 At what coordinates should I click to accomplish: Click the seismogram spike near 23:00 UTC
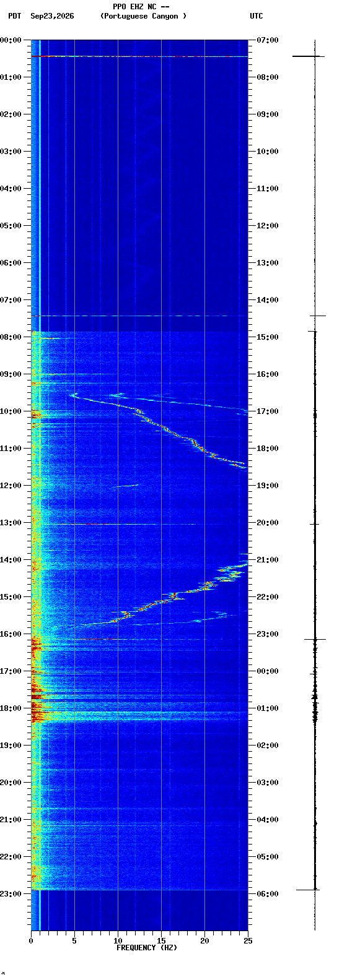(315, 639)
